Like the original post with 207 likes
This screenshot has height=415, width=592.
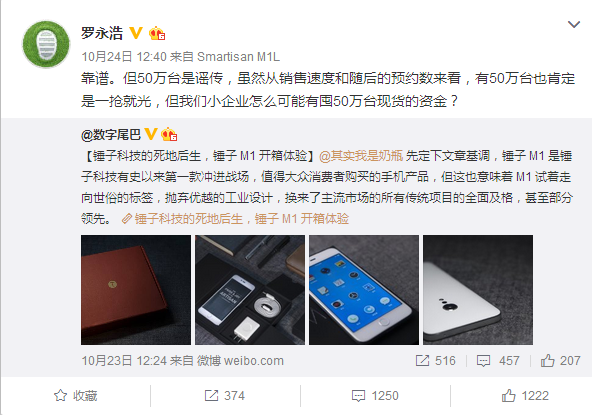coord(560,361)
